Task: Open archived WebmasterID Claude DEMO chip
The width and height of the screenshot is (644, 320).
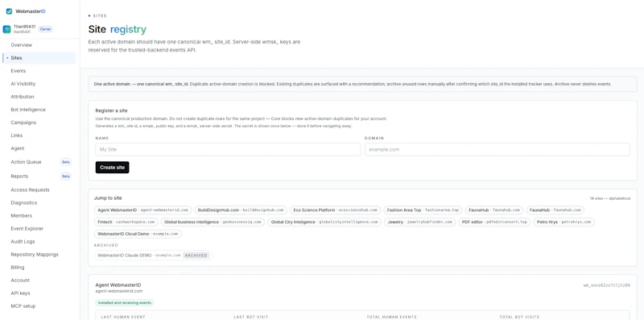Action: pos(153,255)
